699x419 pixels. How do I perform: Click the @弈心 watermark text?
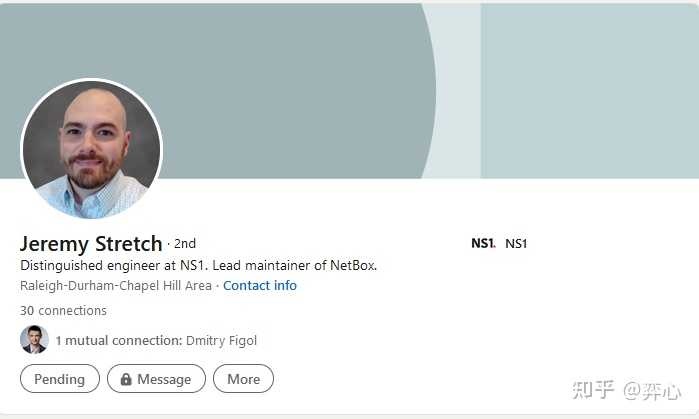[652, 390]
